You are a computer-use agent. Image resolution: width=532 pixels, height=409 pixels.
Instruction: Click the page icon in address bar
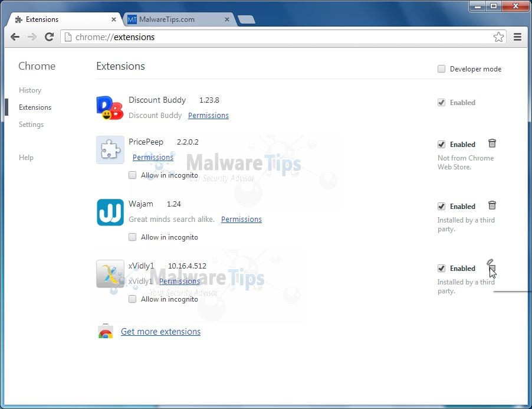68,37
